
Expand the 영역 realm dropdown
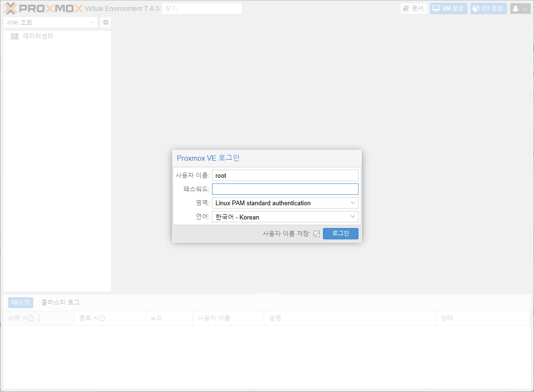(353, 203)
